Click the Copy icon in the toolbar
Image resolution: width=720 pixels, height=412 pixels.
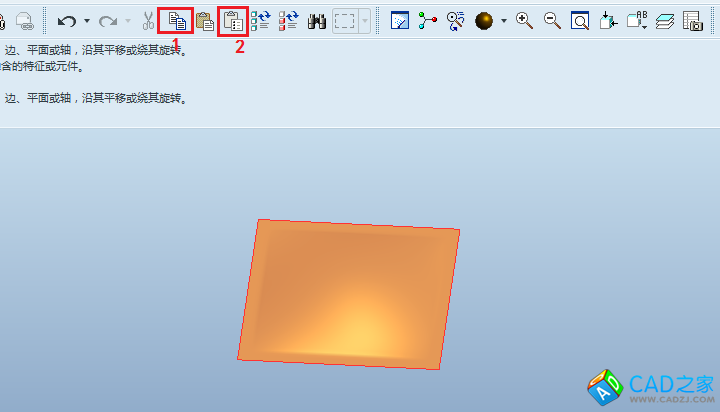tap(176, 20)
